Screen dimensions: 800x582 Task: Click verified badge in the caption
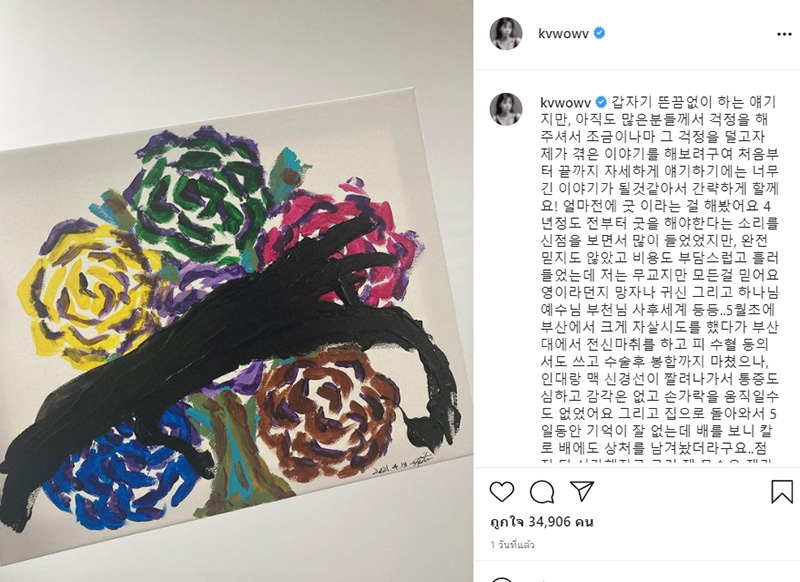[601, 103]
